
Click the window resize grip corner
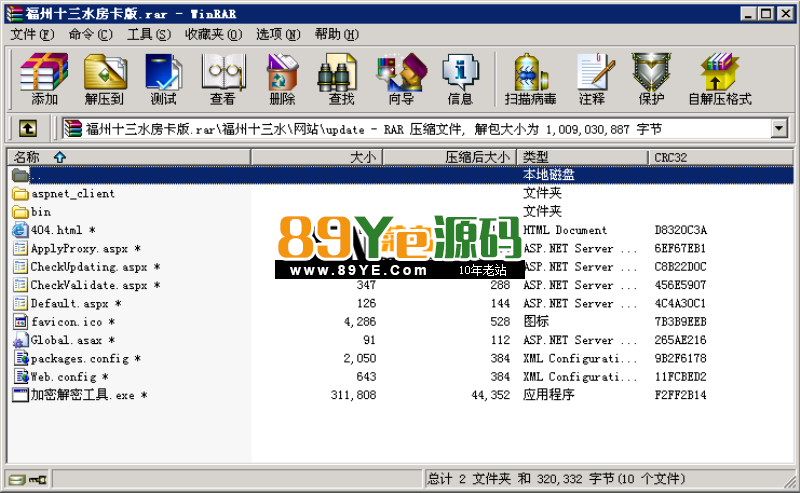[790, 482]
